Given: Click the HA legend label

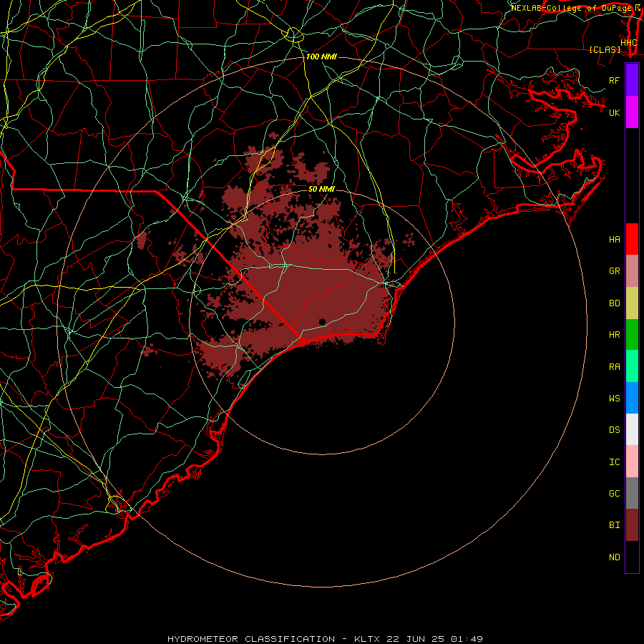Looking at the screenshot, I should pyautogui.click(x=615, y=240).
